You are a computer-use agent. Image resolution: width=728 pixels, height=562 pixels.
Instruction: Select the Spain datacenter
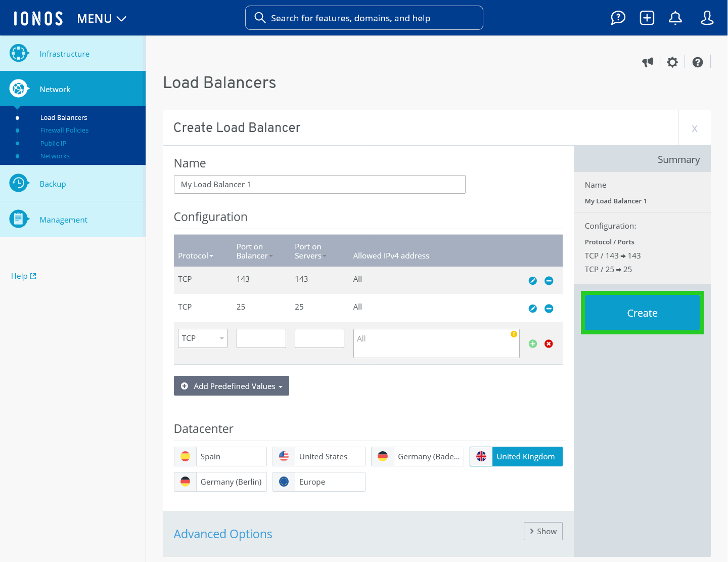click(220, 456)
